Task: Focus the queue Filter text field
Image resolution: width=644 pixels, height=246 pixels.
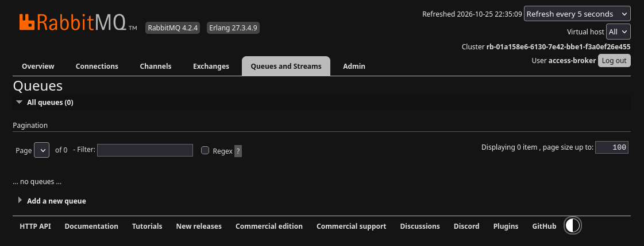Action: 145,150
